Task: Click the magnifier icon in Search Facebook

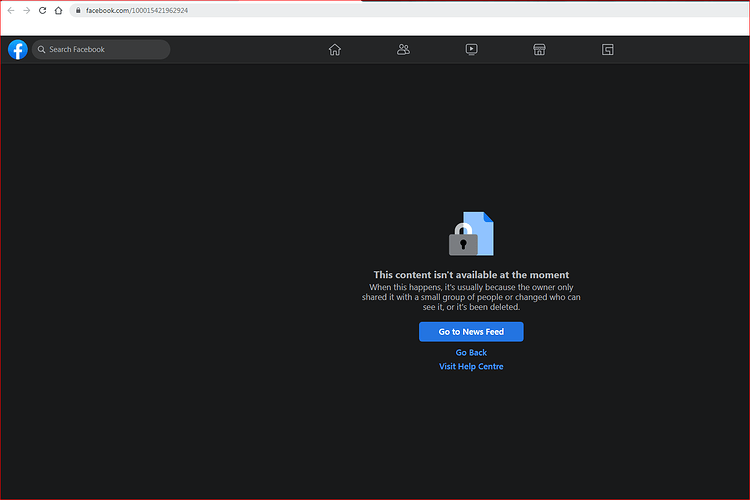Action: (x=42, y=49)
